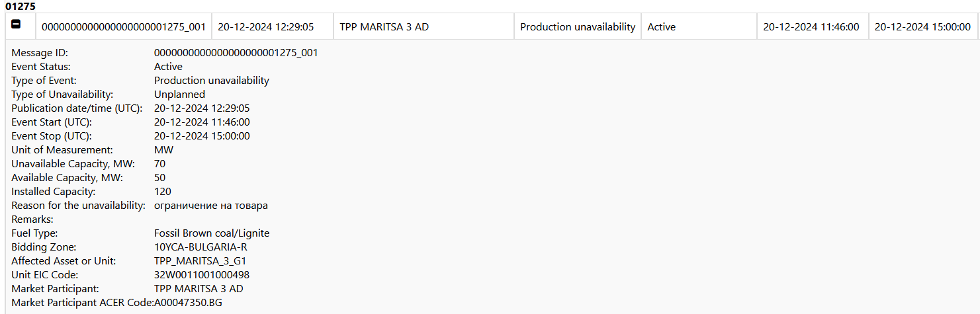This screenshot has height=314, width=980.
Task: Click Unit EIC Code 32W0011001000498
Action: point(201,275)
